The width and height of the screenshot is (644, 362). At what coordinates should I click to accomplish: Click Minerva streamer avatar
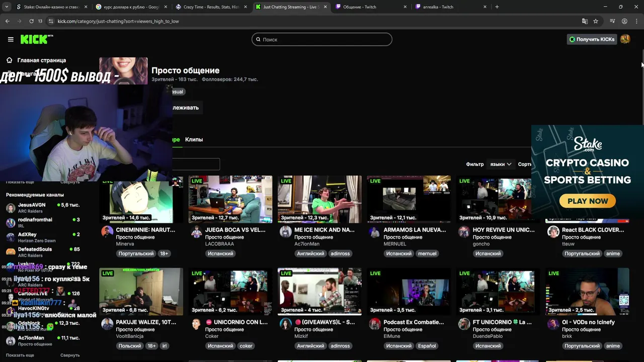point(107,231)
